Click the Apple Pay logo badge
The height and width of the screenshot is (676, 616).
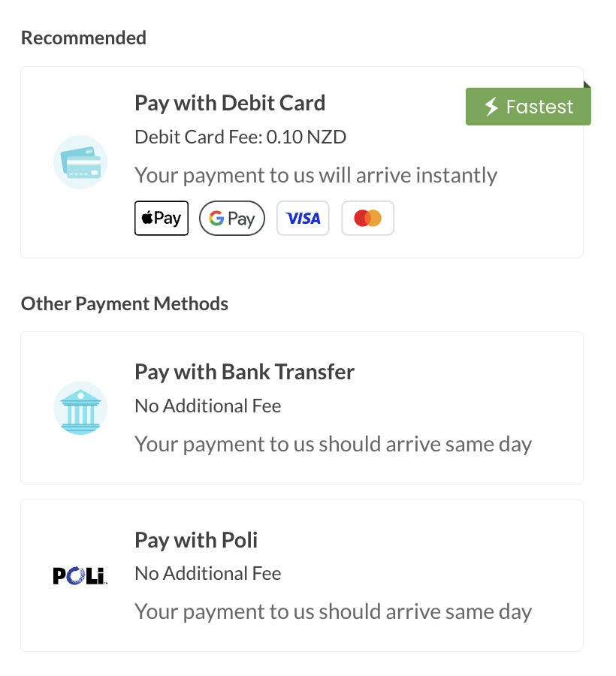(x=162, y=218)
